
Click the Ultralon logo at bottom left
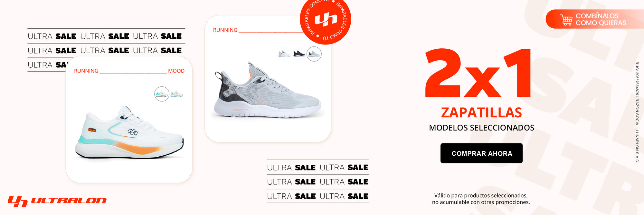click(57, 201)
